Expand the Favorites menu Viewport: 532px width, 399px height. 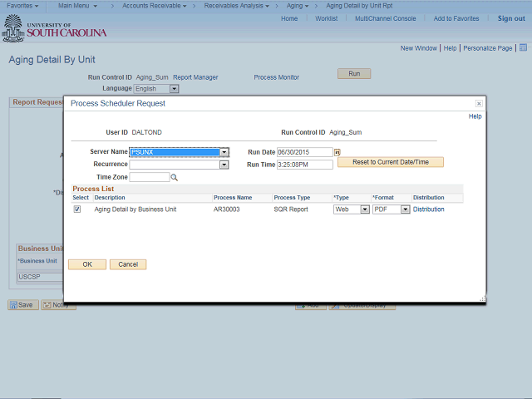pos(22,6)
